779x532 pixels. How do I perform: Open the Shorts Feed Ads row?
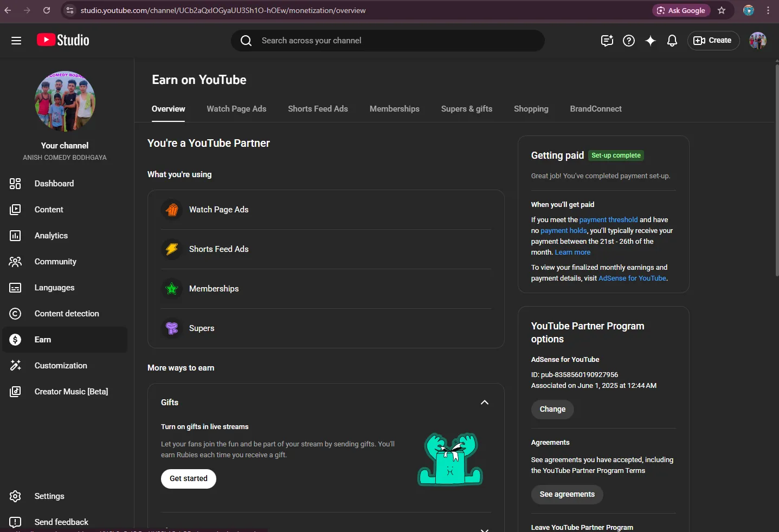[x=326, y=249]
